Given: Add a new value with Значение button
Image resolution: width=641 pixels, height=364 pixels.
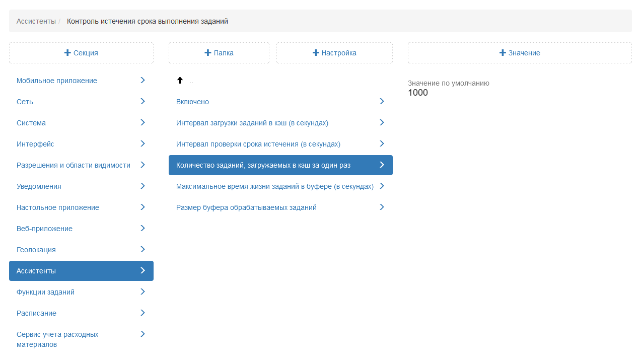Looking at the screenshot, I should tap(520, 53).
